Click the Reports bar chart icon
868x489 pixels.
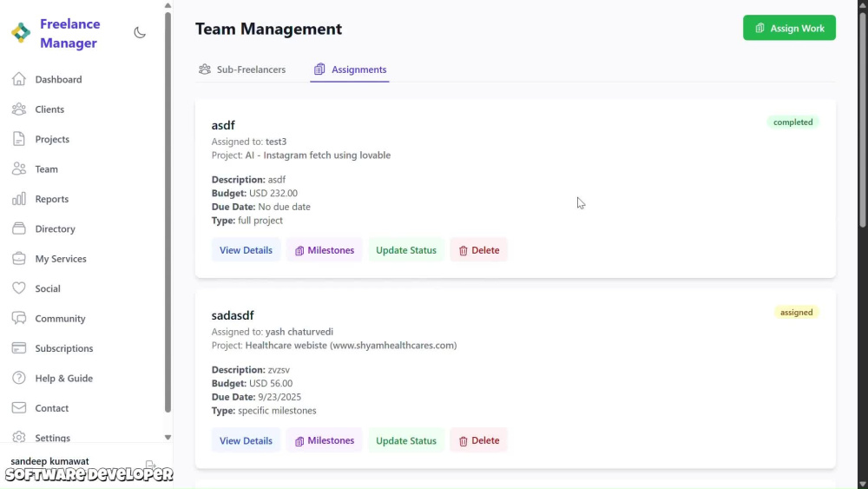click(19, 199)
